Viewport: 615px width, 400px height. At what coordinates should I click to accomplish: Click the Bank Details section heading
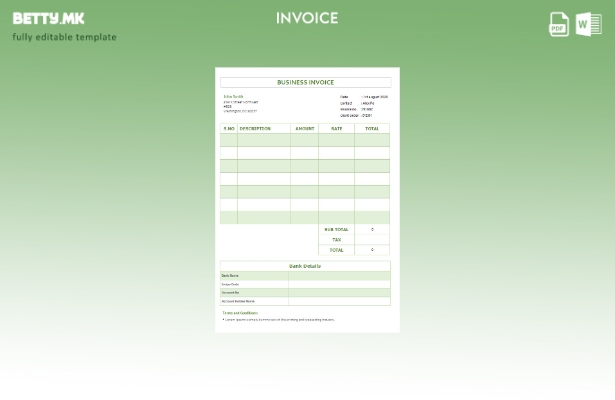[305, 266]
